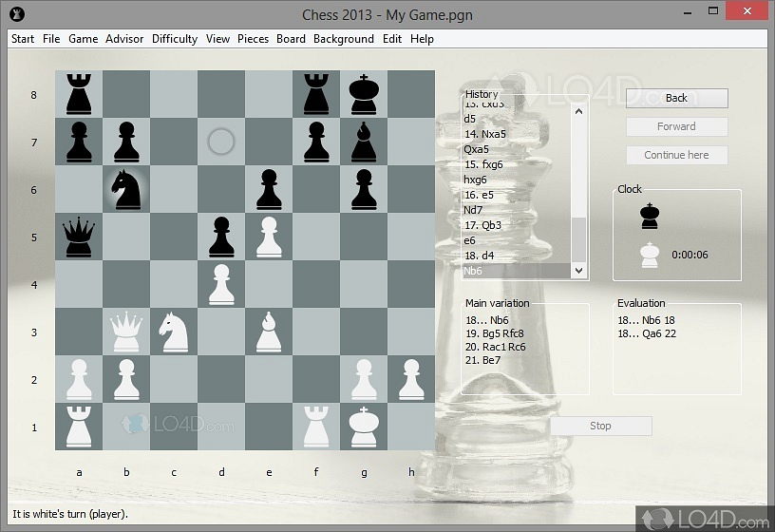Select the highlighted Nb6 move in History
The width and height of the screenshot is (775, 532).
click(517, 271)
